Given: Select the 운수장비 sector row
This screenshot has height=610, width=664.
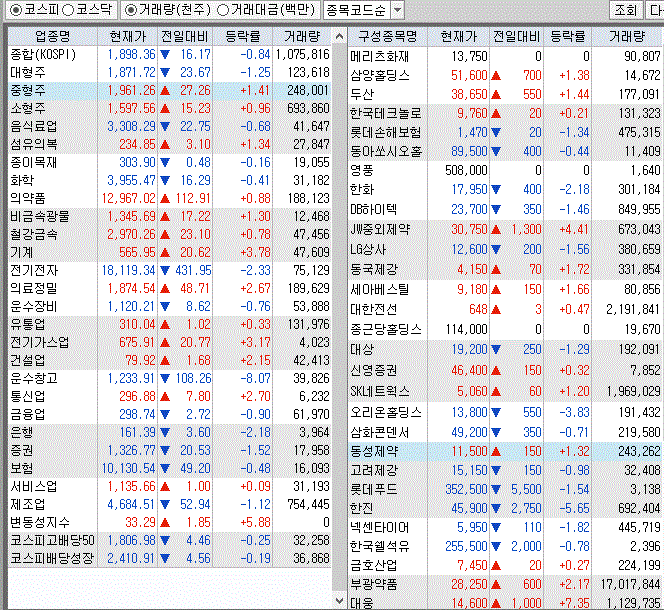Looking at the screenshot, I should pyautogui.click(x=169, y=307).
